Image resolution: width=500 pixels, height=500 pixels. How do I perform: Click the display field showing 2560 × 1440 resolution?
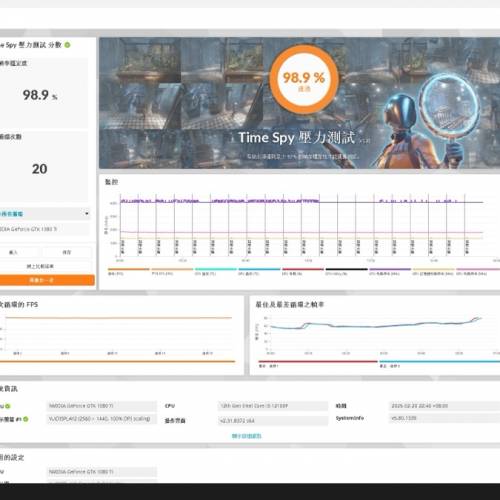pyautogui.click(x=101, y=419)
